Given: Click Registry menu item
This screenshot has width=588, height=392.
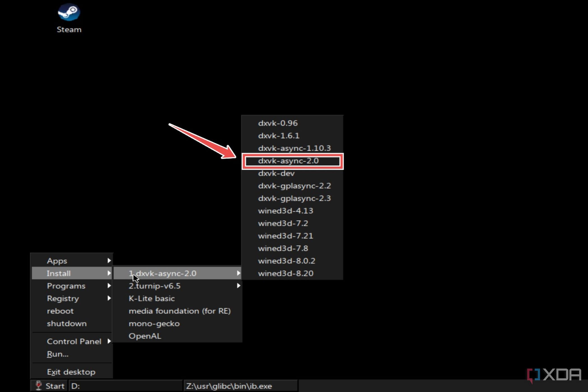Looking at the screenshot, I should click(x=62, y=298).
